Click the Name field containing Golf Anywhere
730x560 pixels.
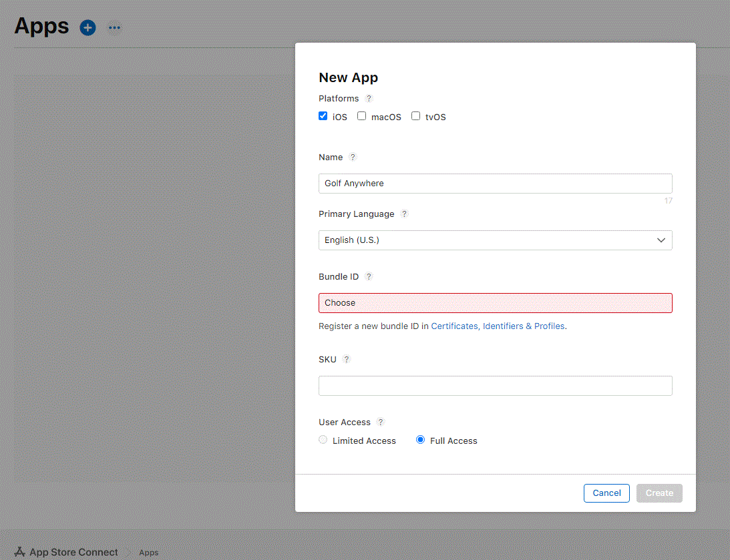coord(495,184)
